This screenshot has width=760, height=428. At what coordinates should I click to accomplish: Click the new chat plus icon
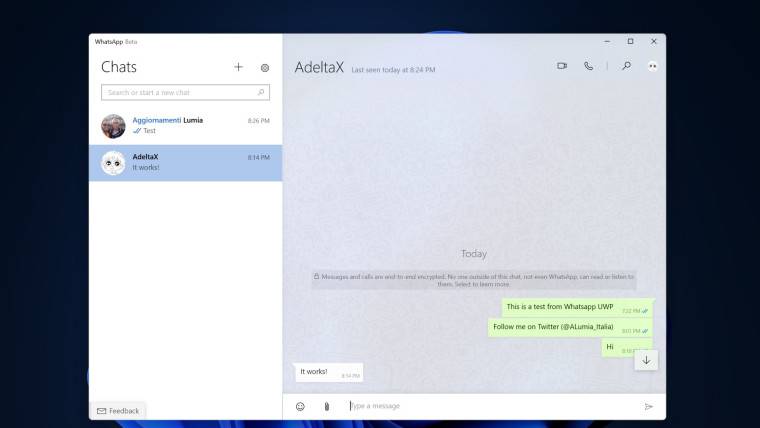238,67
